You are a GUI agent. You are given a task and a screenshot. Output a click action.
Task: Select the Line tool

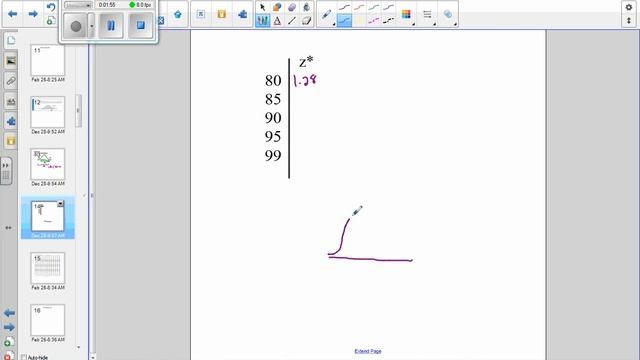tap(292, 20)
